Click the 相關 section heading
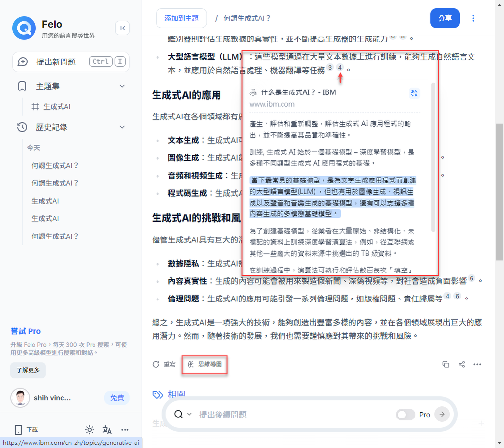Screen dimensions: 504x448 (177, 394)
